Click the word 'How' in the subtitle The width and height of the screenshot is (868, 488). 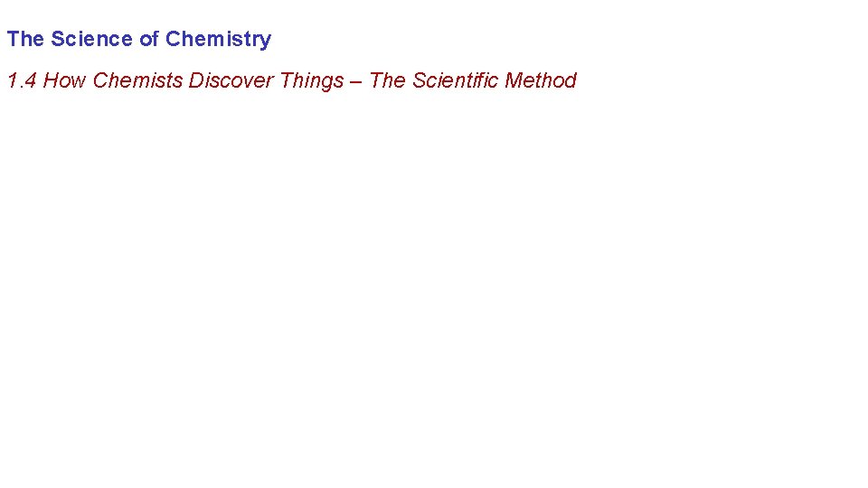[65, 80]
